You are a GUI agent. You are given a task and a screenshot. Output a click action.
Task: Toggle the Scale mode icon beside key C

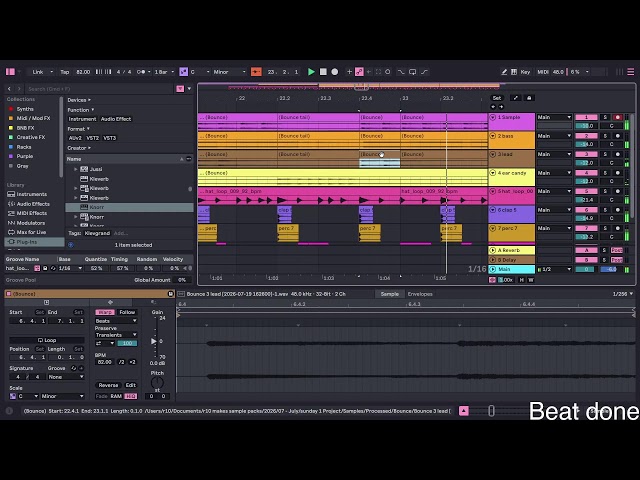[184, 72]
